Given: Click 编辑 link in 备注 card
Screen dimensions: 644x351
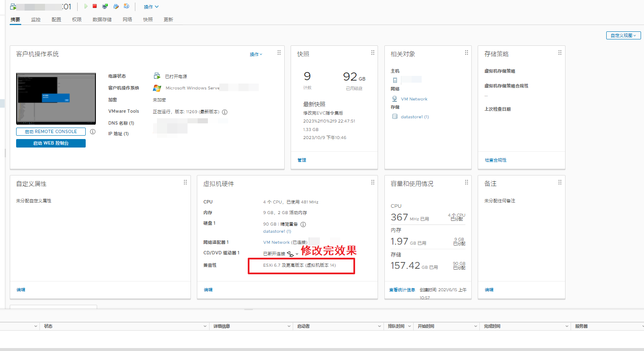Looking at the screenshot, I should pyautogui.click(x=489, y=290).
